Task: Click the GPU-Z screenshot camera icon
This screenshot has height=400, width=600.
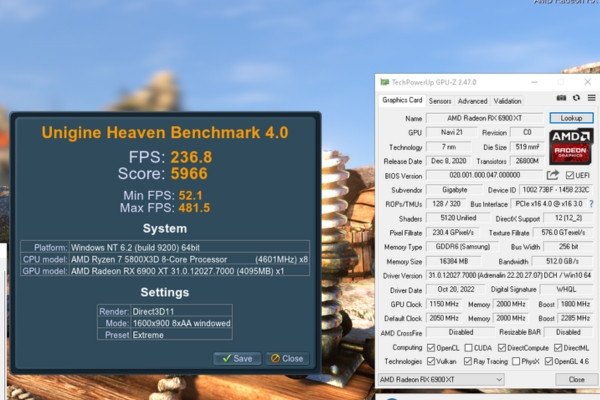Action: coord(561,98)
